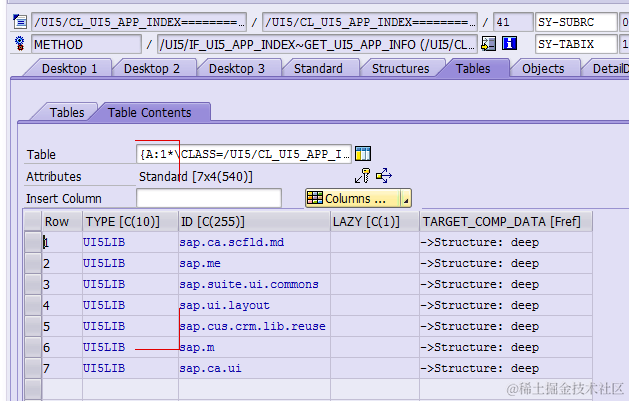Select row 5 using its row selector
The width and height of the screenshot is (629, 401).
(33, 326)
